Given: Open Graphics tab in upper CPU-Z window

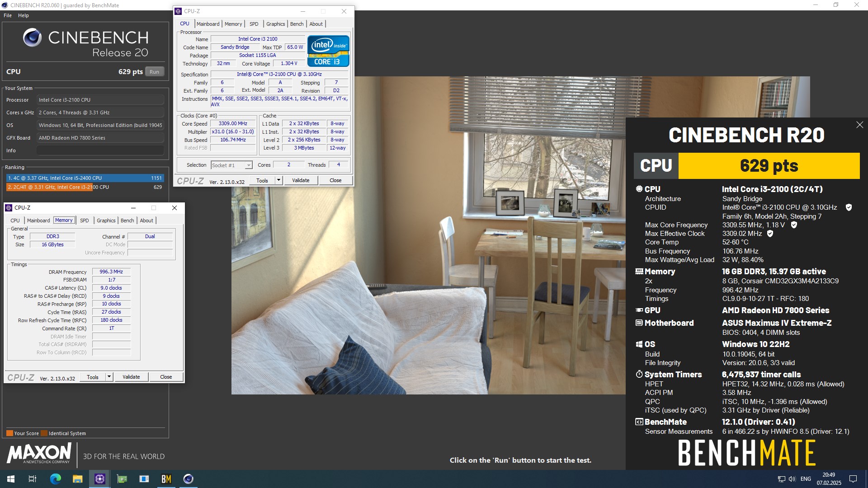Looking at the screenshot, I should [275, 24].
